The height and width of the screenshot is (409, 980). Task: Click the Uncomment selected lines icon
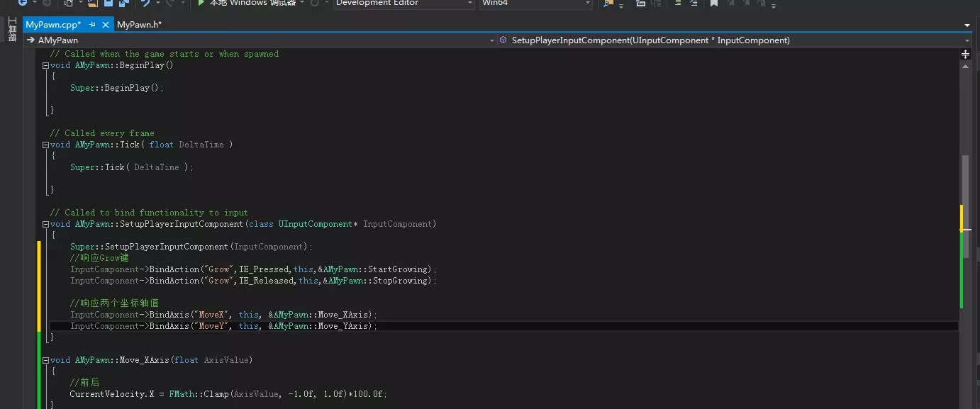click(693, 4)
